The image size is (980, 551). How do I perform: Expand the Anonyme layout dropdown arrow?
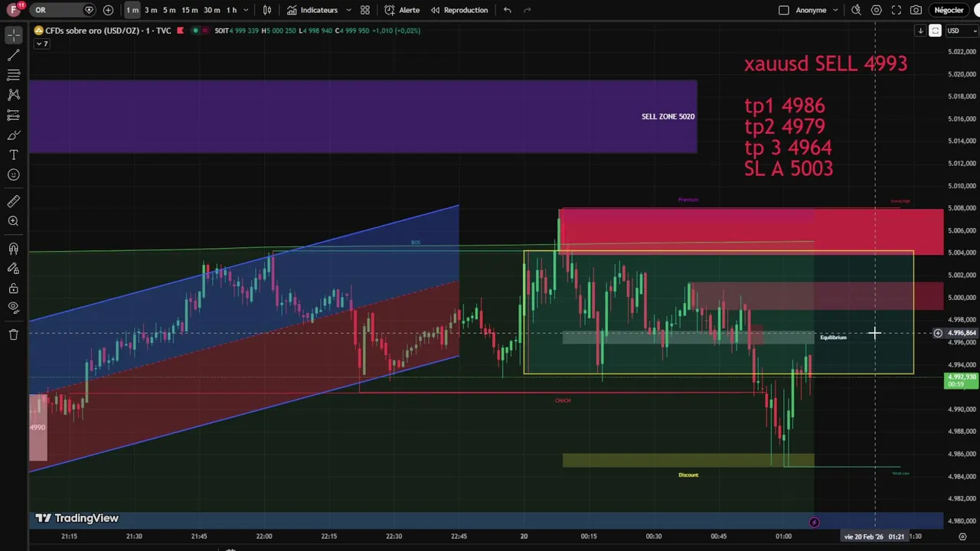(835, 10)
